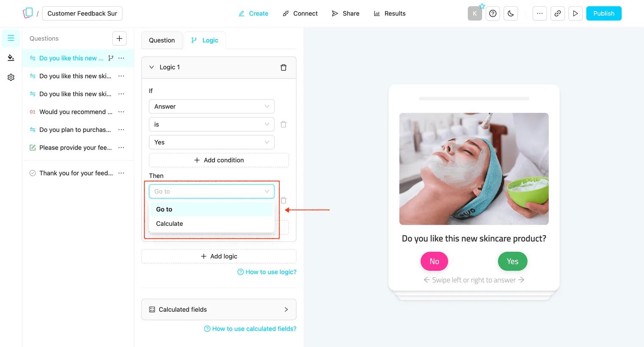Open the 'is' operator dropdown
644x347 pixels.
[x=211, y=124]
